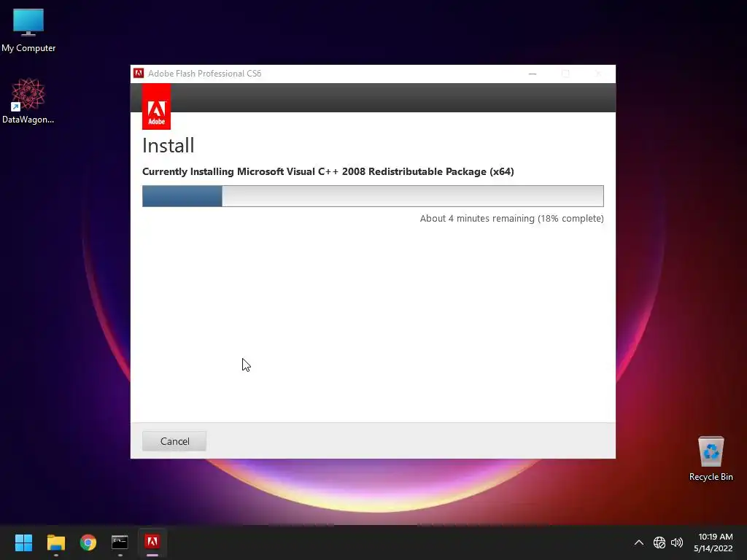747x560 pixels.
Task: Click the Adobe icon in the title bar
Action: [x=139, y=74]
